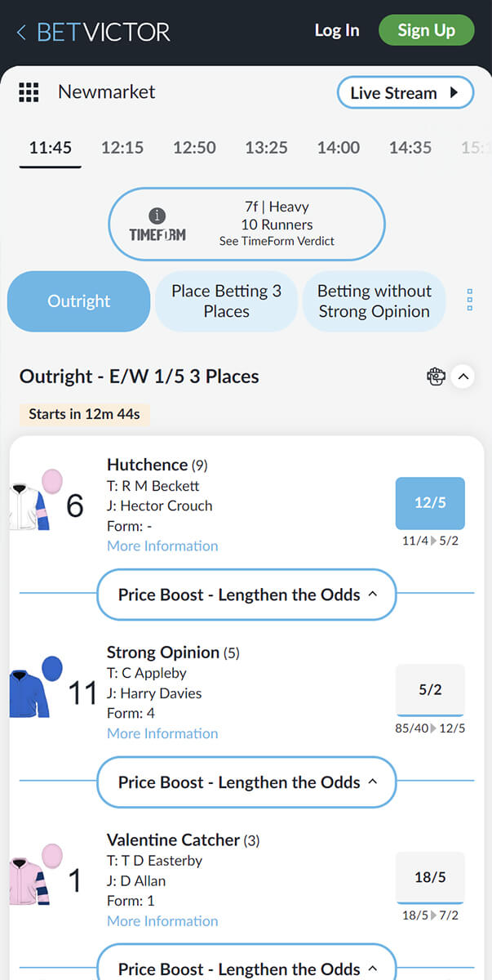Open See TimeForm Verdict panel
Viewport: 492px width, 980px height.
pyautogui.click(x=277, y=241)
